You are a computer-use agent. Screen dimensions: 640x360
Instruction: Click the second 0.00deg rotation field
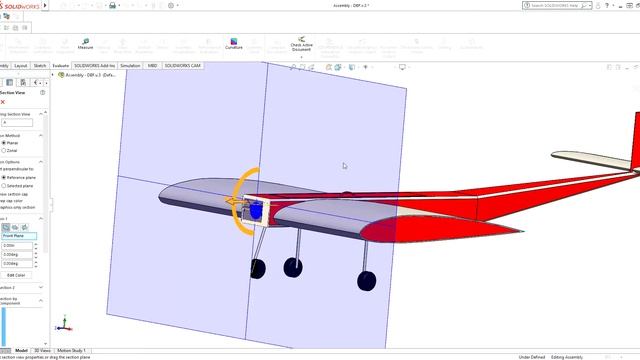tap(17, 264)
